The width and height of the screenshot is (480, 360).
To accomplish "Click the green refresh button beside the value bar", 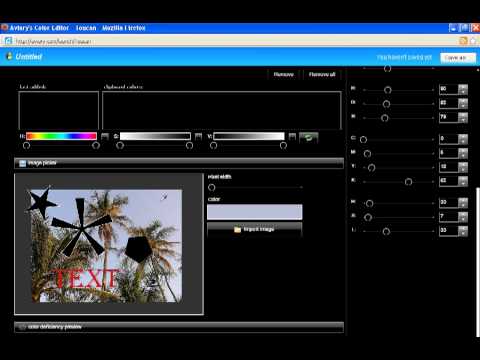I will (x=308, y=137).
